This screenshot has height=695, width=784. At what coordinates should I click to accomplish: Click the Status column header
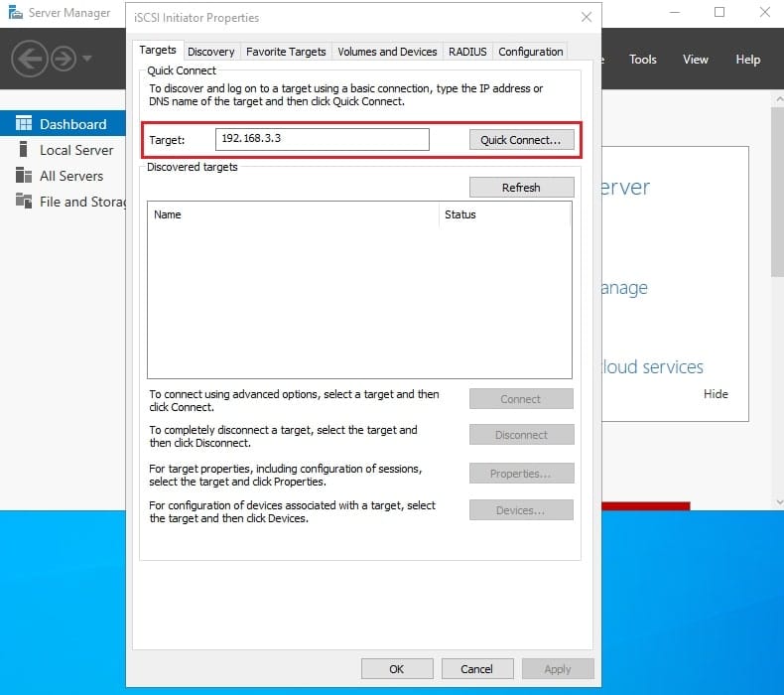(x=504, y=214)
